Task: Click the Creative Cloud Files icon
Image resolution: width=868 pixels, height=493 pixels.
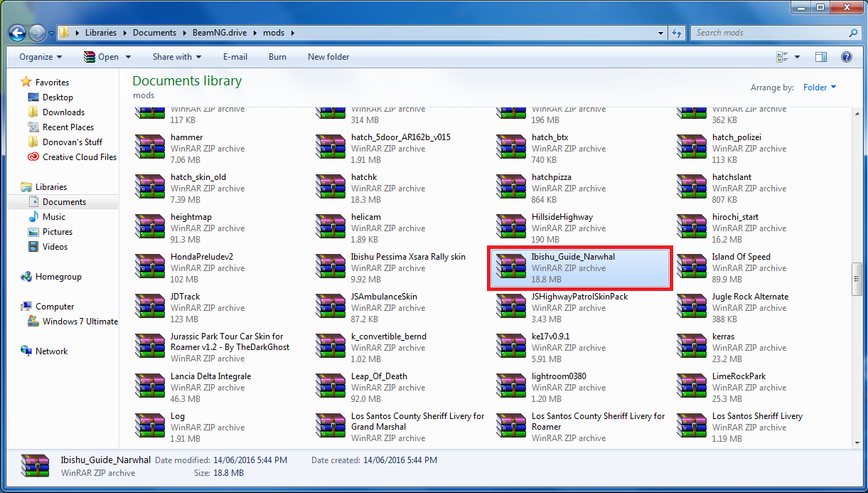Action: (x=33, y=157)
